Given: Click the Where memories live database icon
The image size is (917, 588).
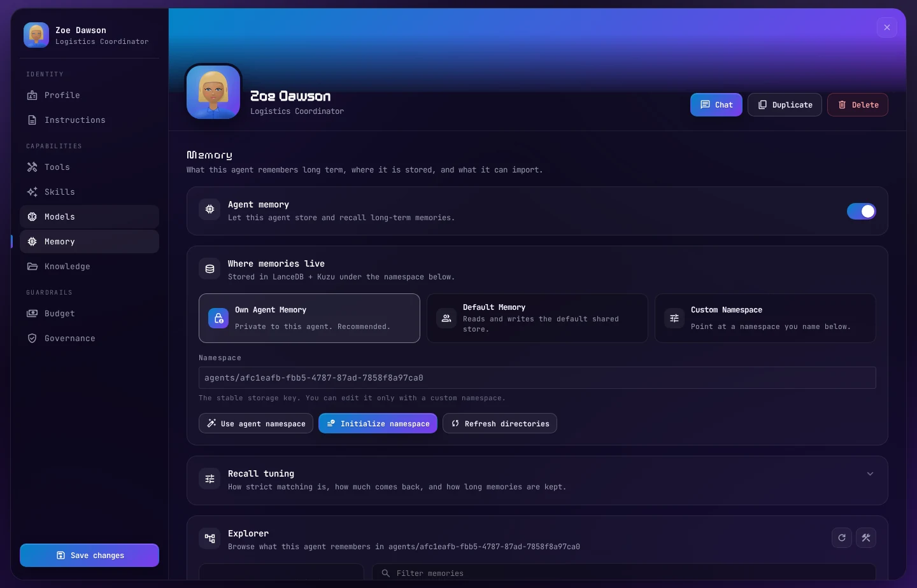Looking at the screenshot, I should [210, 269].
